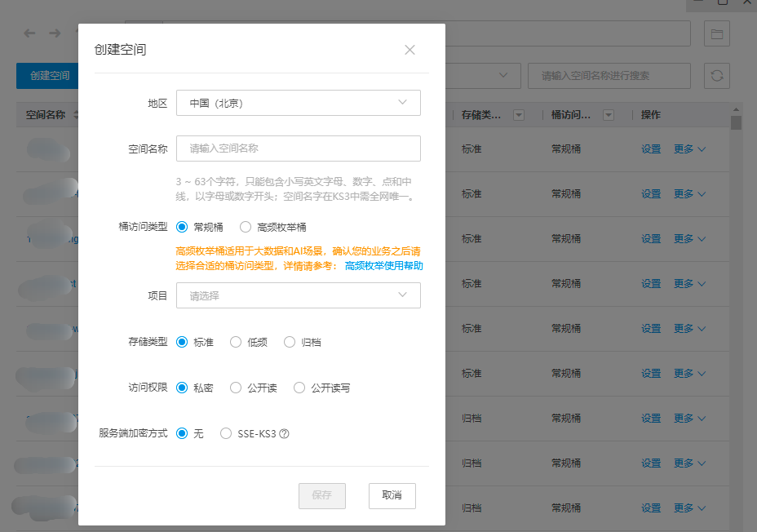The width and height of the screenshot is (757, 532).
Task: Open the 项目 project dropdown
Action: click(299, 295)
